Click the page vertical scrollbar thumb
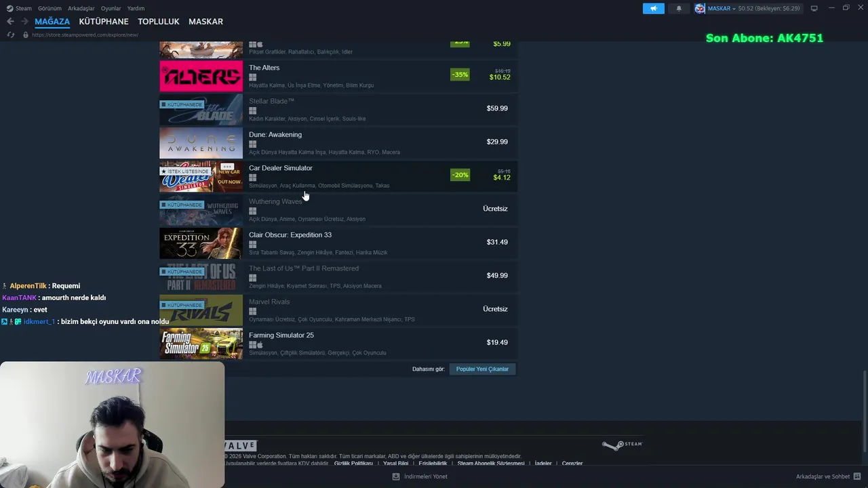Image resolution: width=868 pixels, height=488 pixels. click(865, 411)
